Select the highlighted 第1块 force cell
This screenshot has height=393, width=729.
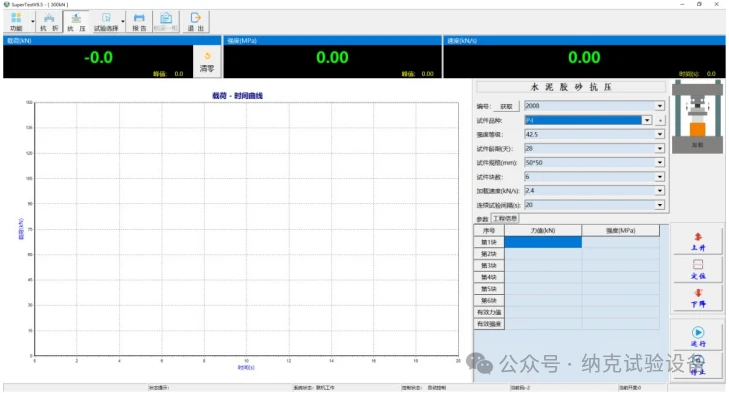(543, 242)
